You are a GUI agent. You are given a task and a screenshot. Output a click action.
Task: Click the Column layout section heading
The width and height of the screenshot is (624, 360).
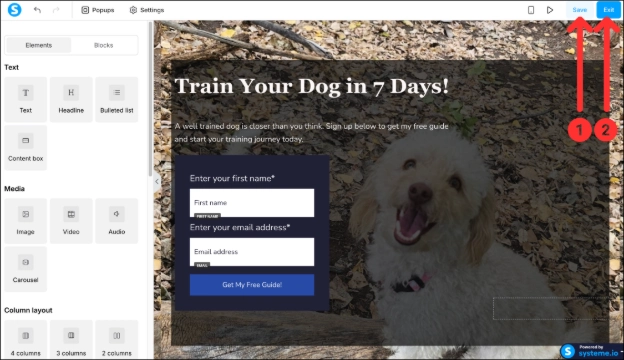tap(28, 310)
